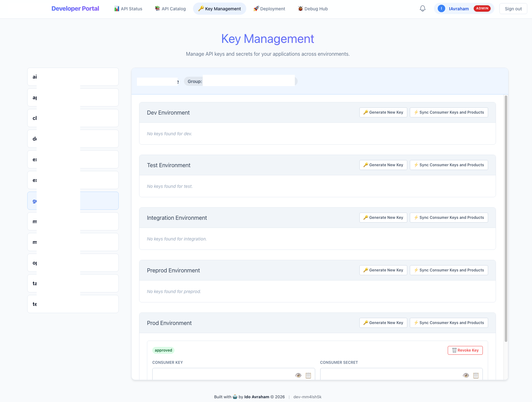Click the Debug Hub icon

(x=300, y=8)
